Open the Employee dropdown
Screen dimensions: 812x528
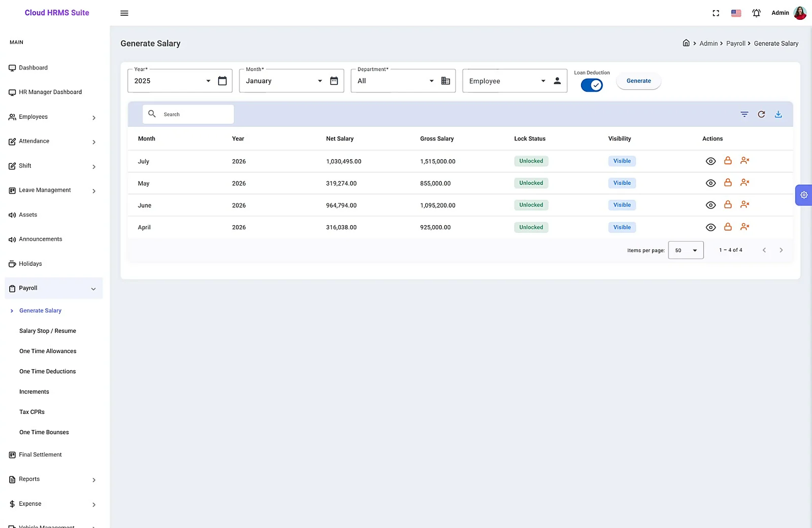coord(515,81)
